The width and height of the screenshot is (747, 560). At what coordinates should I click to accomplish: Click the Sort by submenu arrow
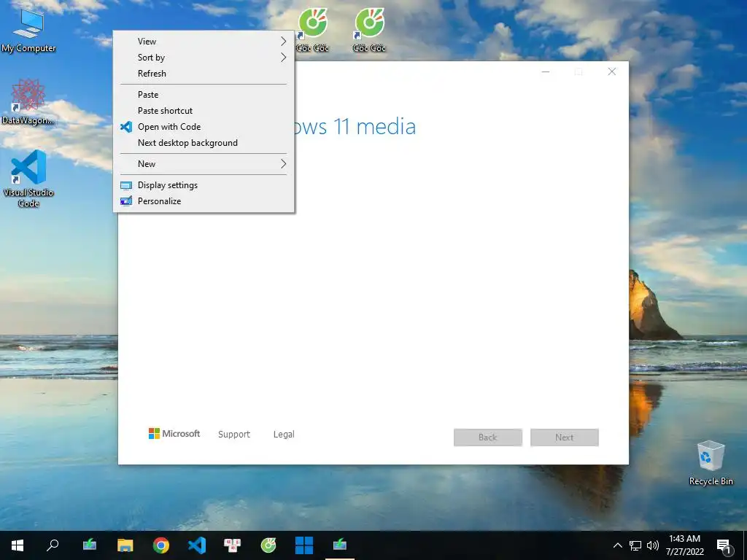(284, 58)
